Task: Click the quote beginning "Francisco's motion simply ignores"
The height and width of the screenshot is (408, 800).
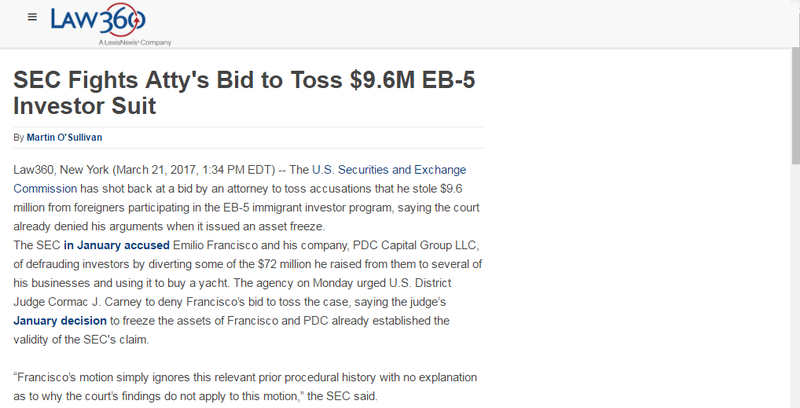Action: pyautogui.click(x=245, y=387)
